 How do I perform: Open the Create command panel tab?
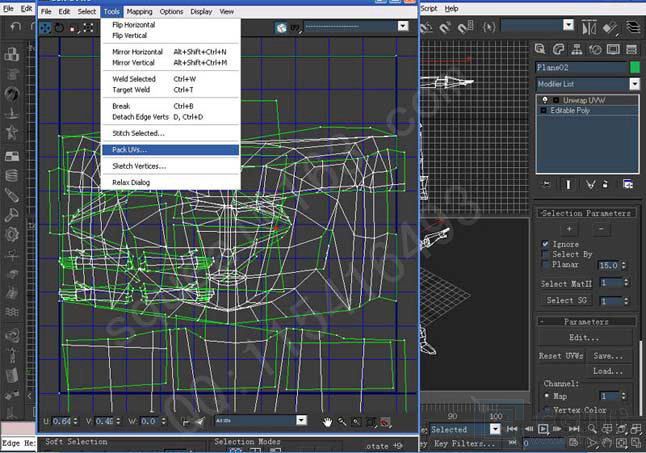pyautogui.click(x=540, y=49)
